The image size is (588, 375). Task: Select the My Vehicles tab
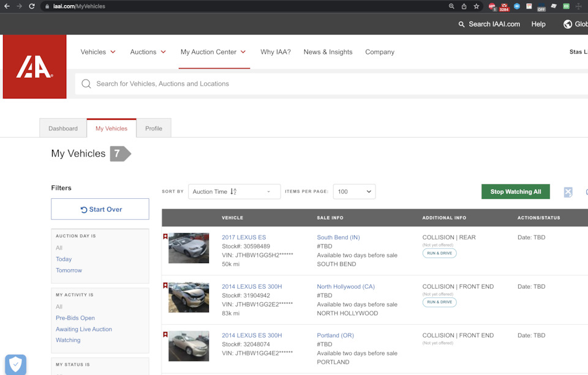pos(111,128)
